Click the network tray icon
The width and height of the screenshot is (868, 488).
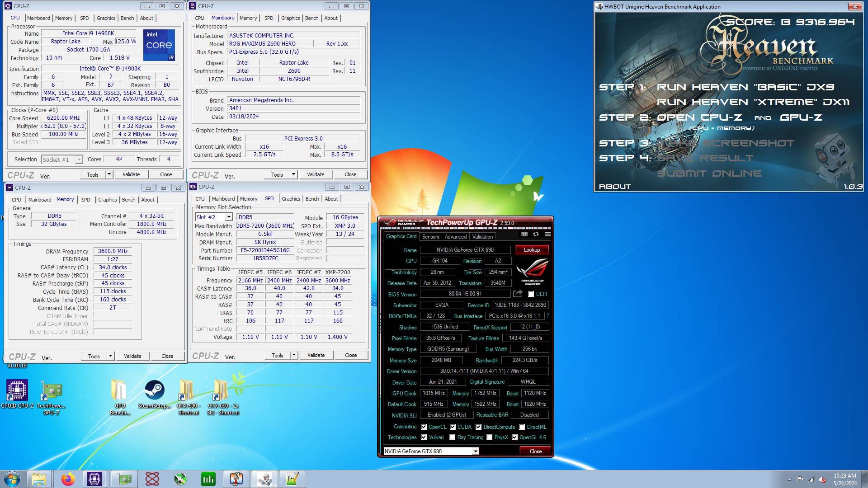[811, 479]
